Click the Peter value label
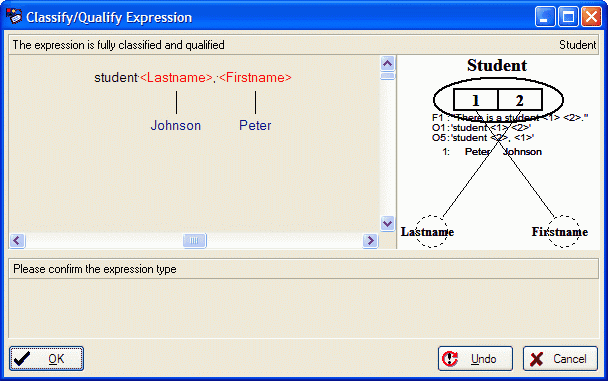This screenshot has height=381, width=608. pyautogui.click(x=255, y=125)
